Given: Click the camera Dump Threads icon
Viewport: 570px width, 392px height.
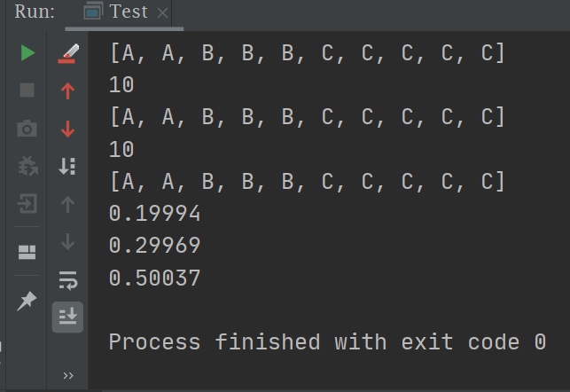Looking at the screenshot, I should (27, 129).
